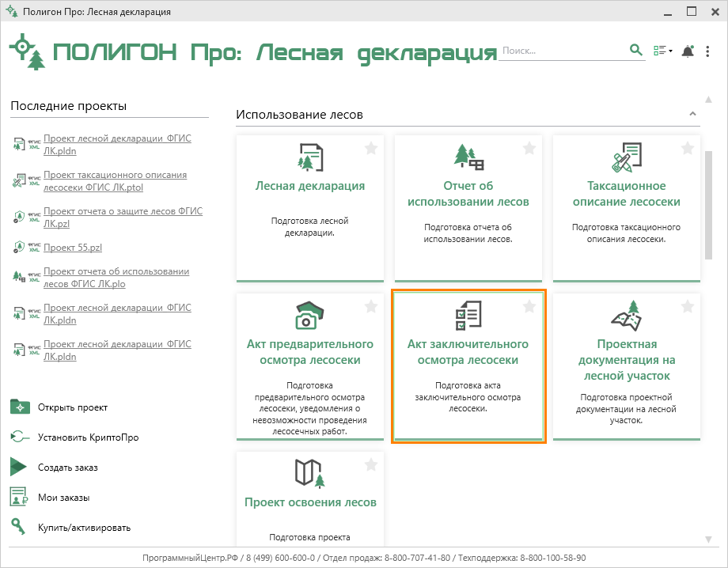Favorite the Акт заключительного осмотра star
The image size is (728, 568).
[529, 307]
